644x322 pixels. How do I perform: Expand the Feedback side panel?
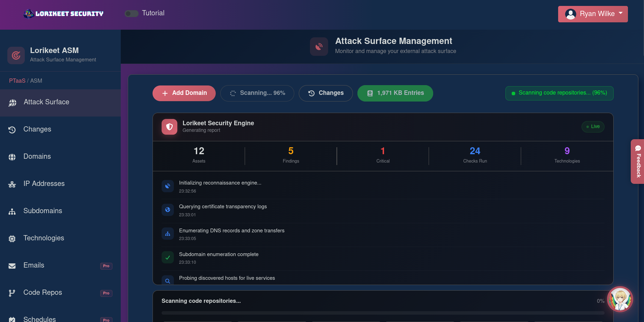coord(638,162)
